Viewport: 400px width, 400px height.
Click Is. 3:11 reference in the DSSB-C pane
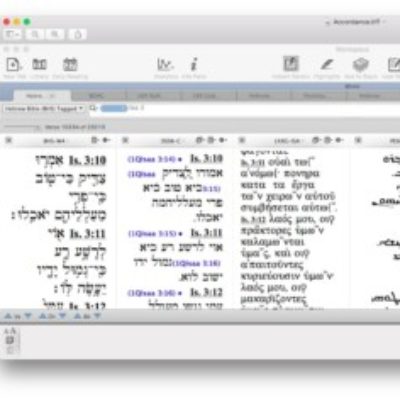(206, 233)
